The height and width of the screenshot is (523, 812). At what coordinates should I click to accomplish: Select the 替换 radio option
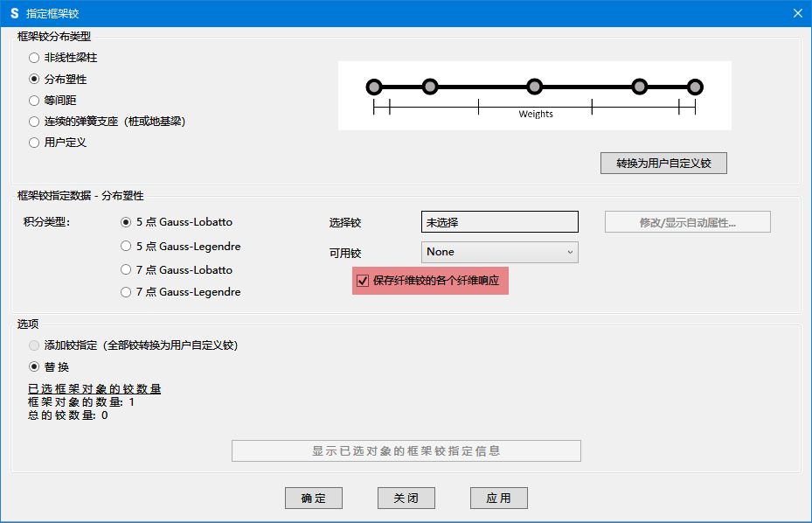[x=35, y=366]
